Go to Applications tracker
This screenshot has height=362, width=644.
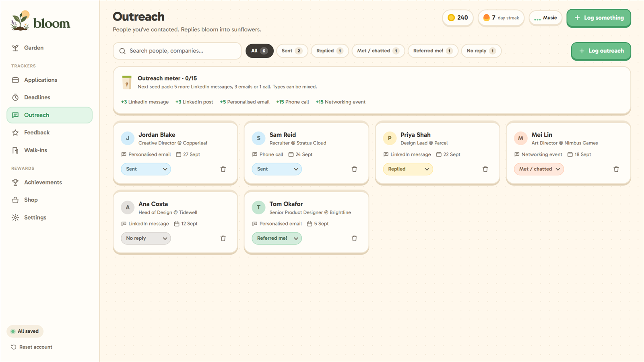pos(50,80)
